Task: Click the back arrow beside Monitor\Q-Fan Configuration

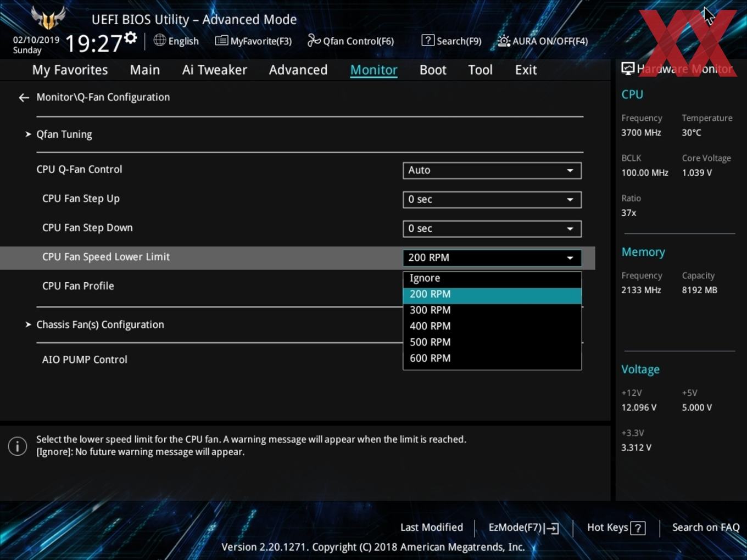Action: click(x=24, y=98)
